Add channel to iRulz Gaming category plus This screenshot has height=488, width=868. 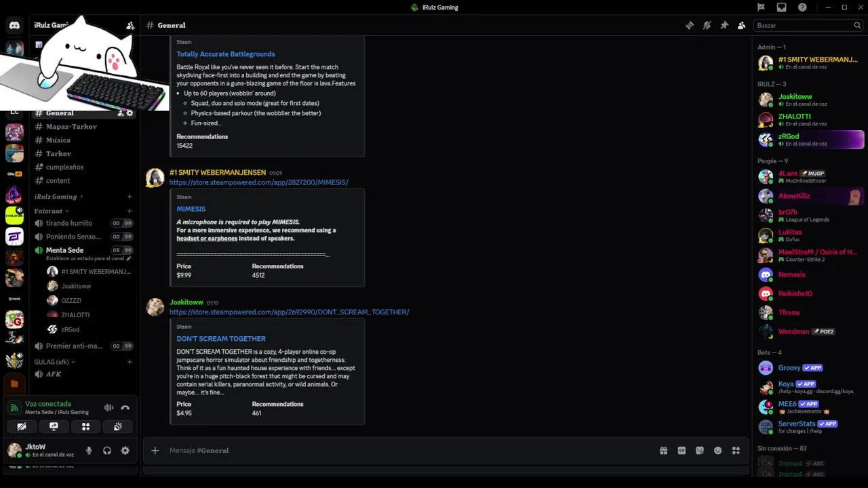point(130,197)
